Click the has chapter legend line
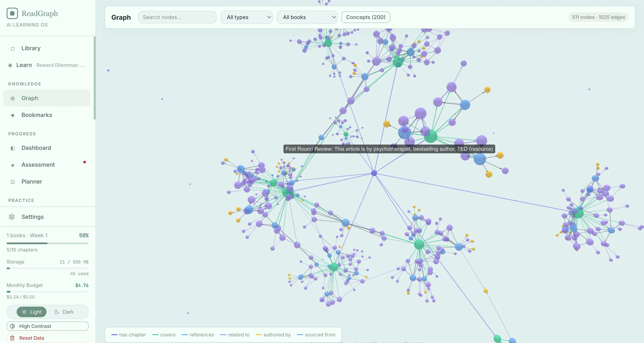This screenshot has width=644, height=343. point(114,335)
